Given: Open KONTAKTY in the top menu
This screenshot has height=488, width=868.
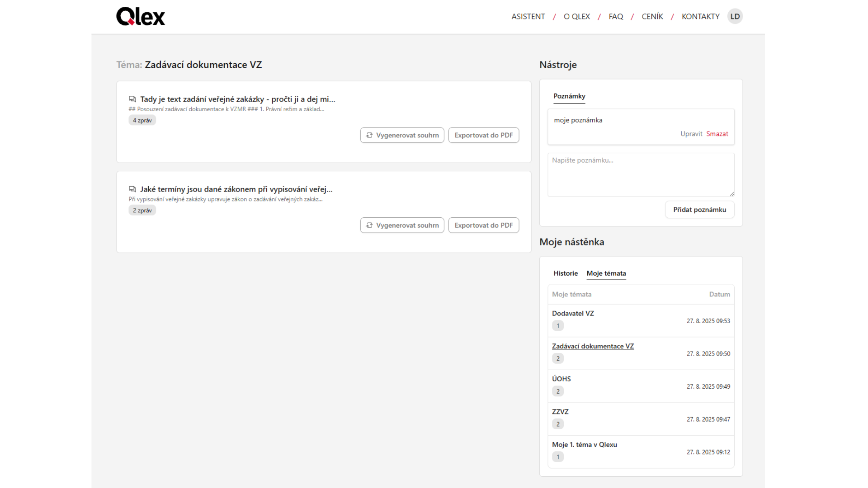Looking at the screenshot, I should [x=700, y=16].
